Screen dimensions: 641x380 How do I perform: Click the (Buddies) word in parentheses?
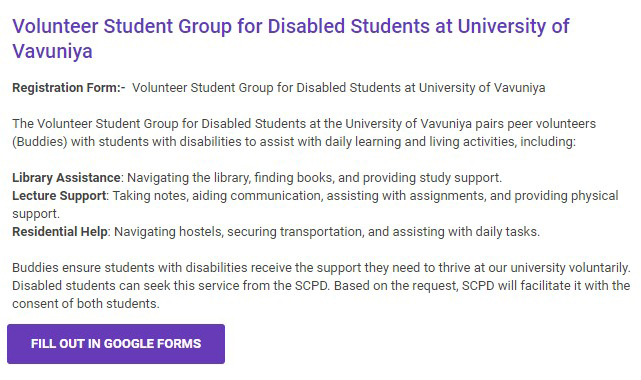pyautogui.click(x=40, y=142)
